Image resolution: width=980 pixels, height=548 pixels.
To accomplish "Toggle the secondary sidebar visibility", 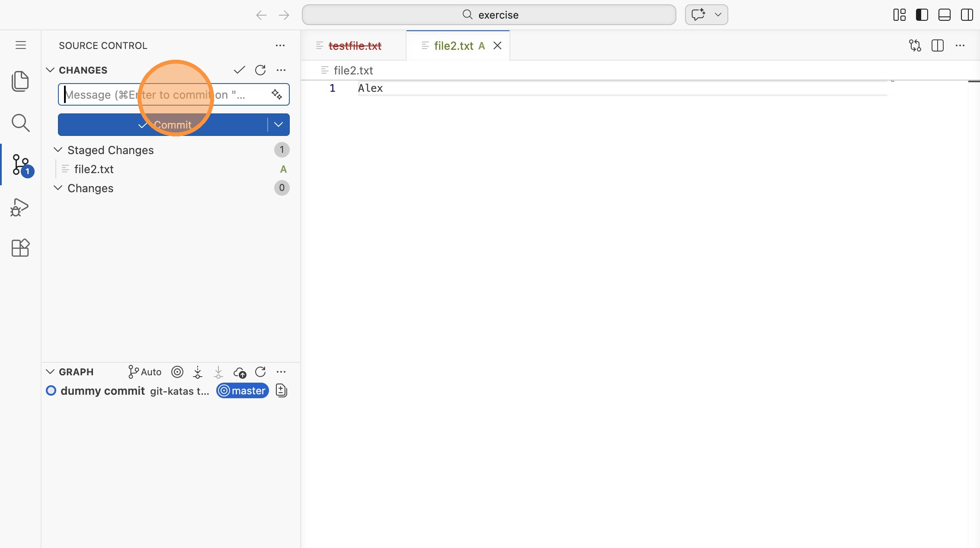I will [967, 15].
